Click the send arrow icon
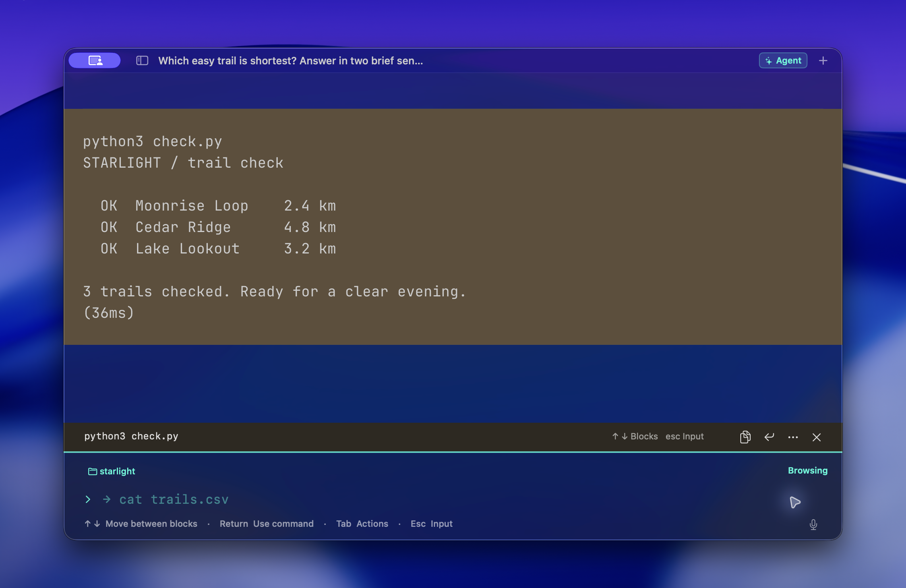The image size is (906, 588). (x=795, y=502)
